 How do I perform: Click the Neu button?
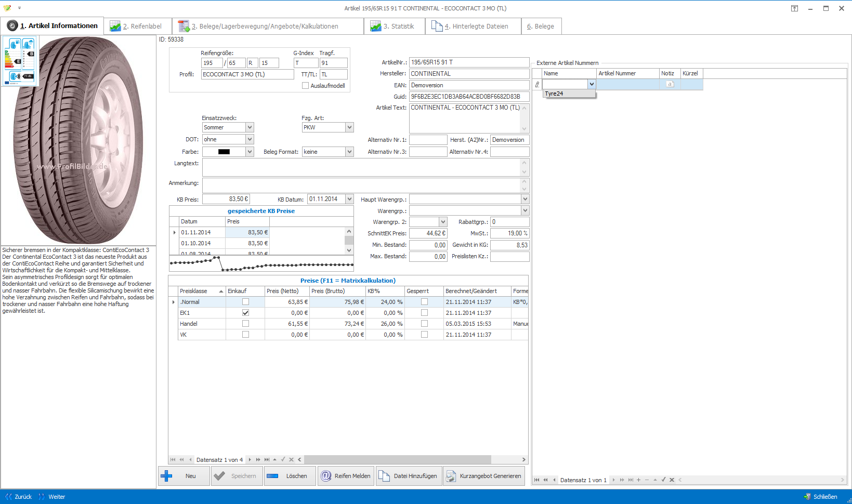[x=184, y=476]
